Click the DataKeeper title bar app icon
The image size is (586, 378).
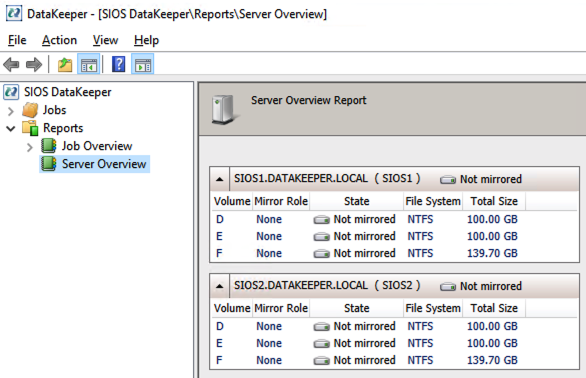tap(14, 13)
